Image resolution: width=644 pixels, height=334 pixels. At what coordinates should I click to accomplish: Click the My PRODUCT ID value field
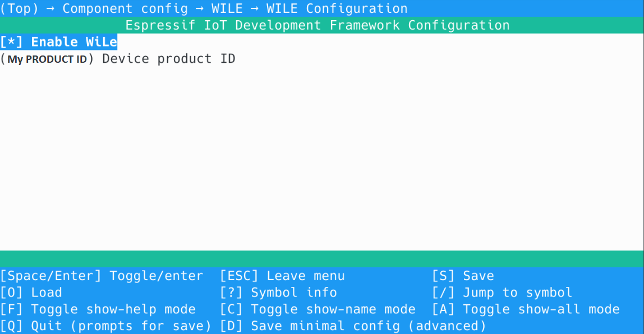pos(47,59)
